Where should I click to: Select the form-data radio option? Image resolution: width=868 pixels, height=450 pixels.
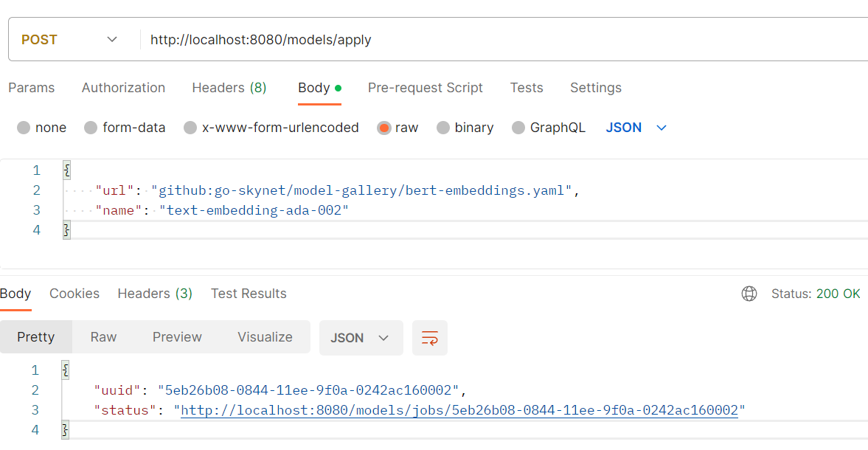[91, 128]
